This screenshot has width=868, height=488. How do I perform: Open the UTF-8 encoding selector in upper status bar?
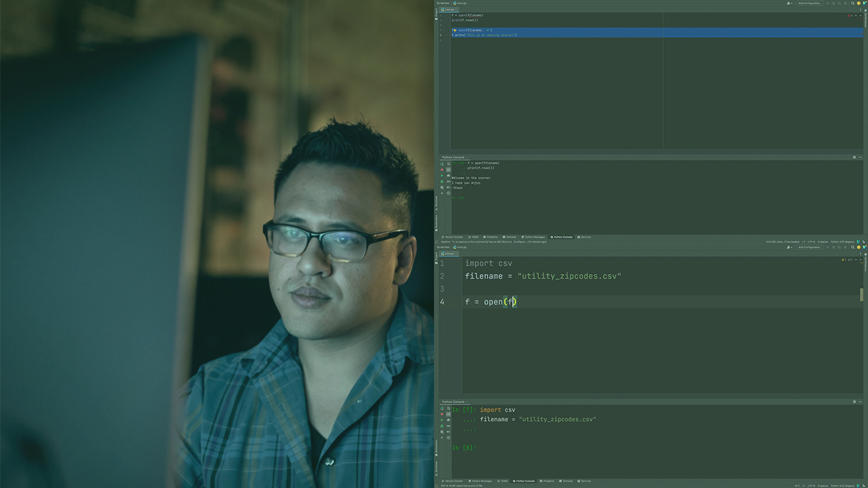(x=811, y=242)
